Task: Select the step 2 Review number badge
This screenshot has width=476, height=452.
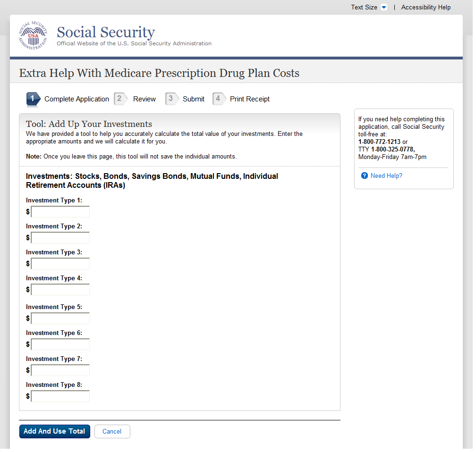Action: click(x=120, y=99)
